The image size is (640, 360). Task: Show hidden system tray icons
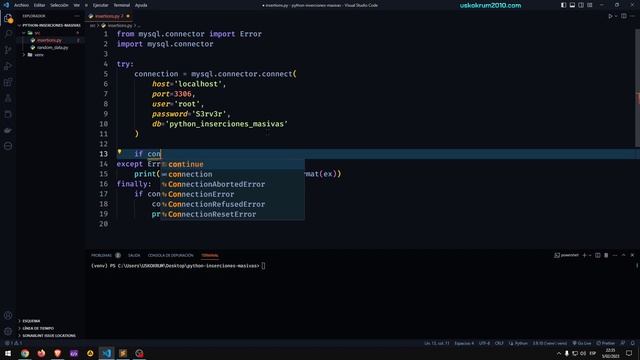558,353
